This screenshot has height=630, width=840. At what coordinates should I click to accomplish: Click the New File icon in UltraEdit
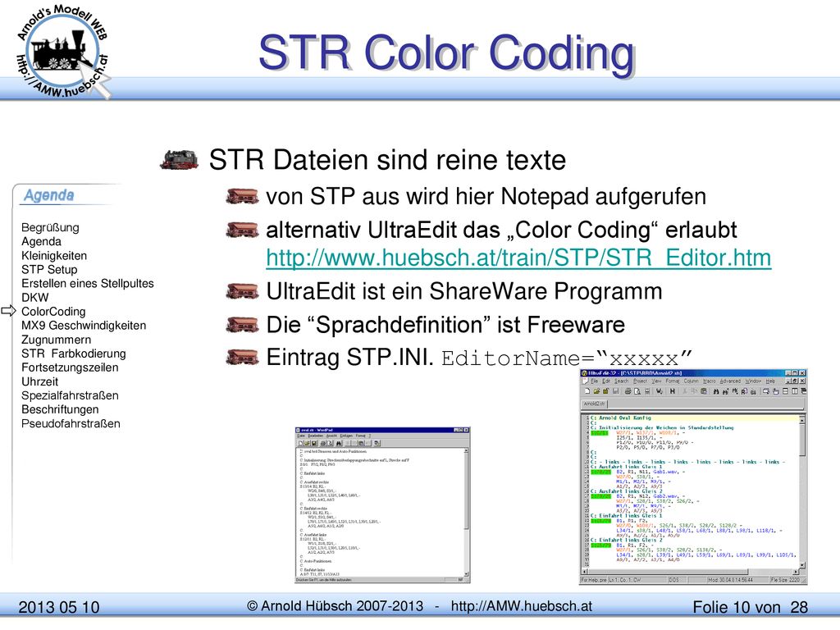(x=587, y=391)
